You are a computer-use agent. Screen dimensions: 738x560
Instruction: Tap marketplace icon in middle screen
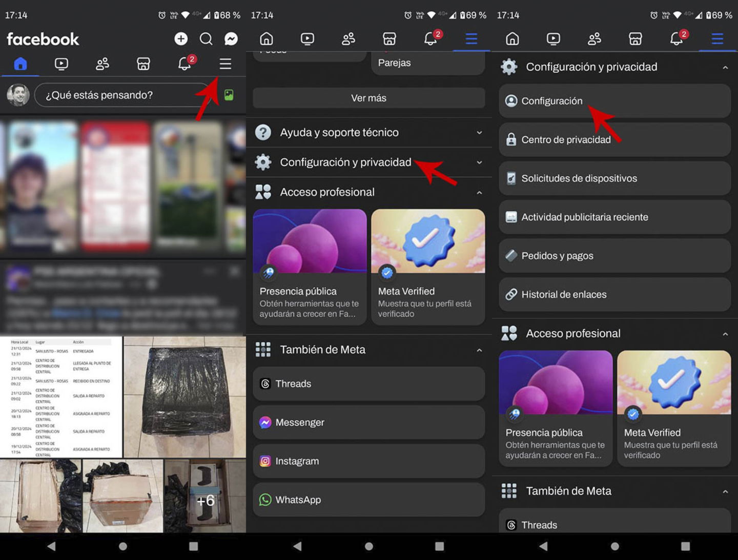389,38
